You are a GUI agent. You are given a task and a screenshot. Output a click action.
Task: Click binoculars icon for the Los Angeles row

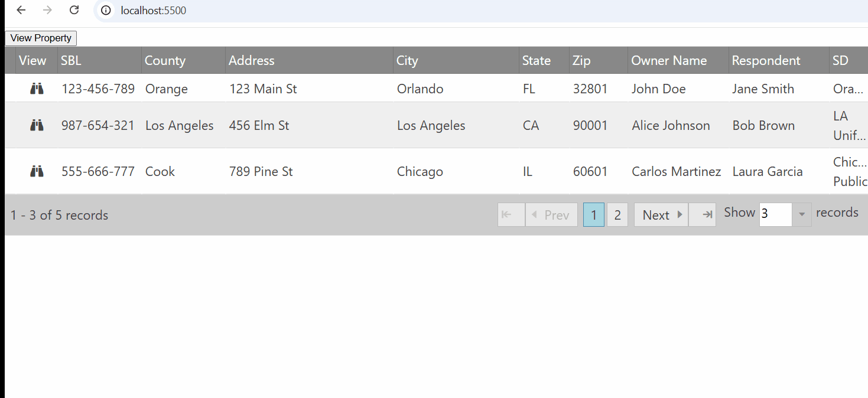tap(37, 125)
